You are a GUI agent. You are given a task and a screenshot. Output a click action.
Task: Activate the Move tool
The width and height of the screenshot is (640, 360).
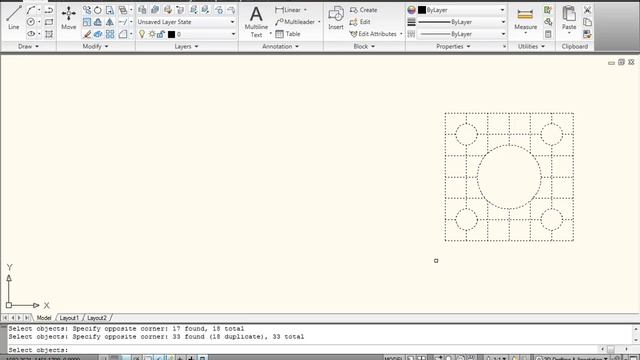click(x=69, y=18)
